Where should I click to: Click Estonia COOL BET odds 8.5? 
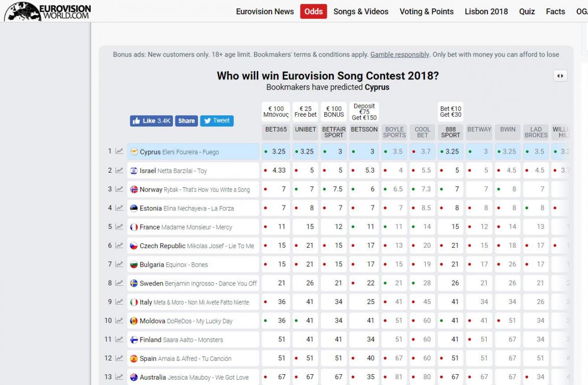422,208
